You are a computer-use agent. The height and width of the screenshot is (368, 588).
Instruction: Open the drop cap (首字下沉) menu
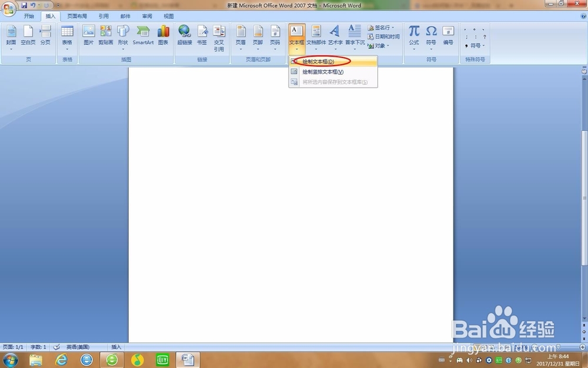355,38
